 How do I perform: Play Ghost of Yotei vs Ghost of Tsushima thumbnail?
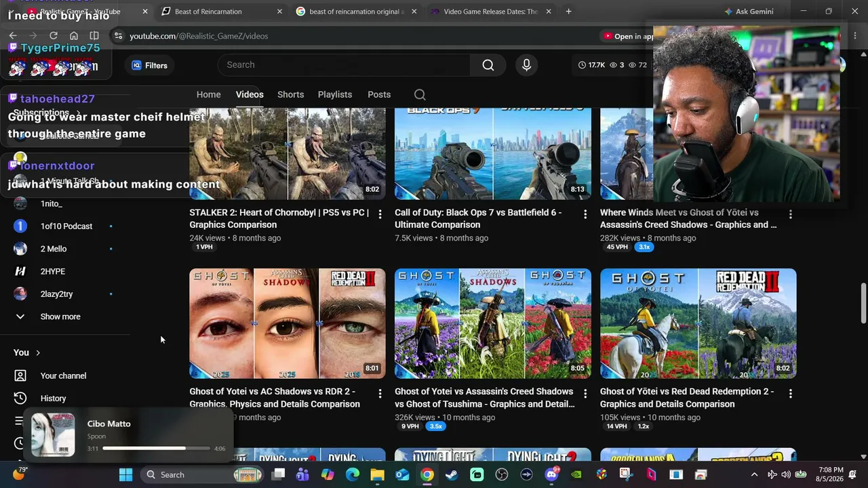493,323
